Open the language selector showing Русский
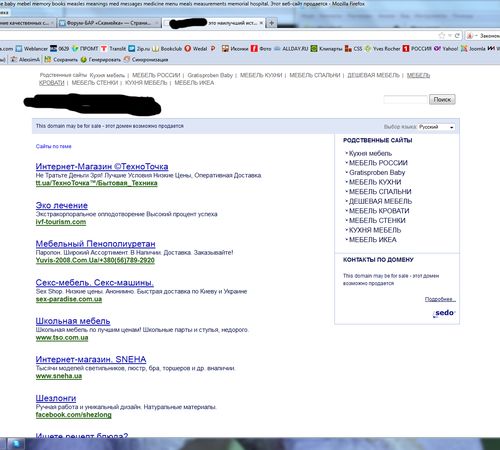Viewport: 500px width, 450px height. tap(436, 127)
